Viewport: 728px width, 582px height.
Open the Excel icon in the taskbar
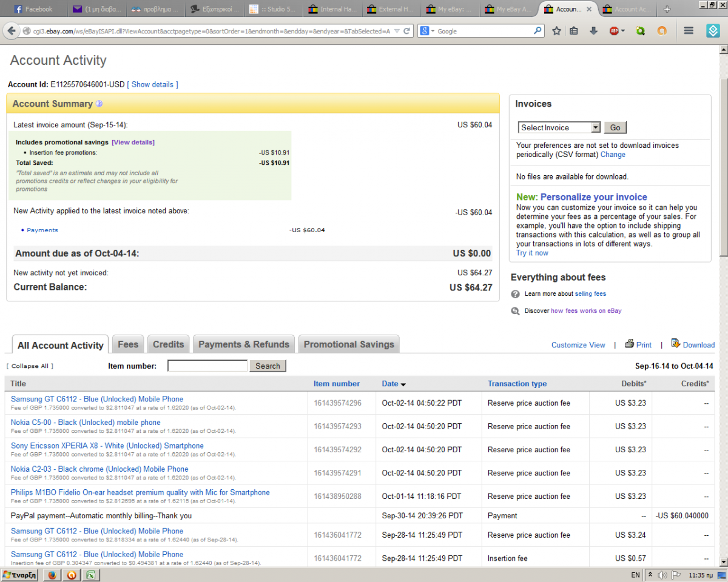point(90,575)
